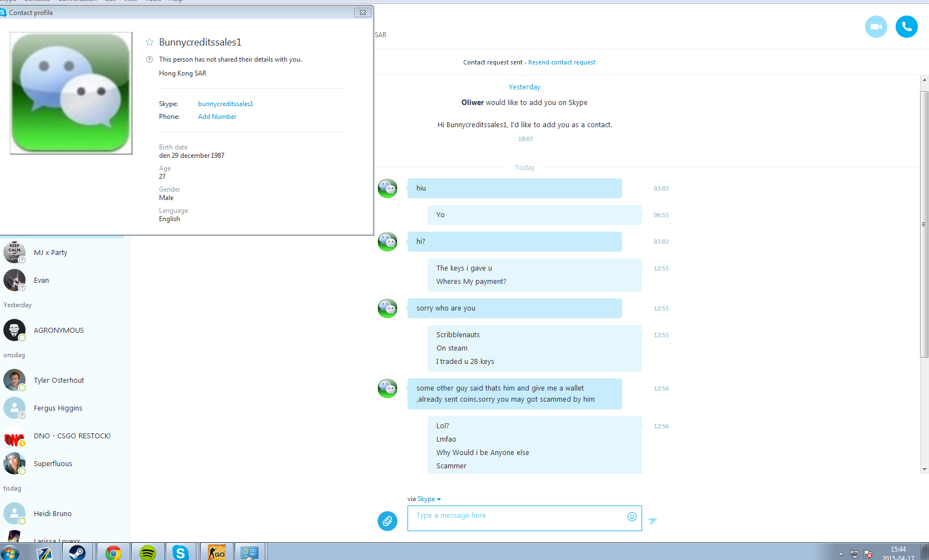Screen dimensions: 929x560
Task: Click the 'Why Would i be Anyone else' message
Action: tap(483, 453)
